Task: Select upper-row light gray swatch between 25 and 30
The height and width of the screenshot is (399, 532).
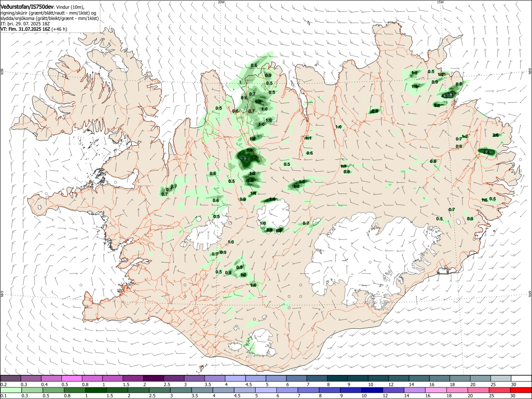Action: click(x=501, y=379)
